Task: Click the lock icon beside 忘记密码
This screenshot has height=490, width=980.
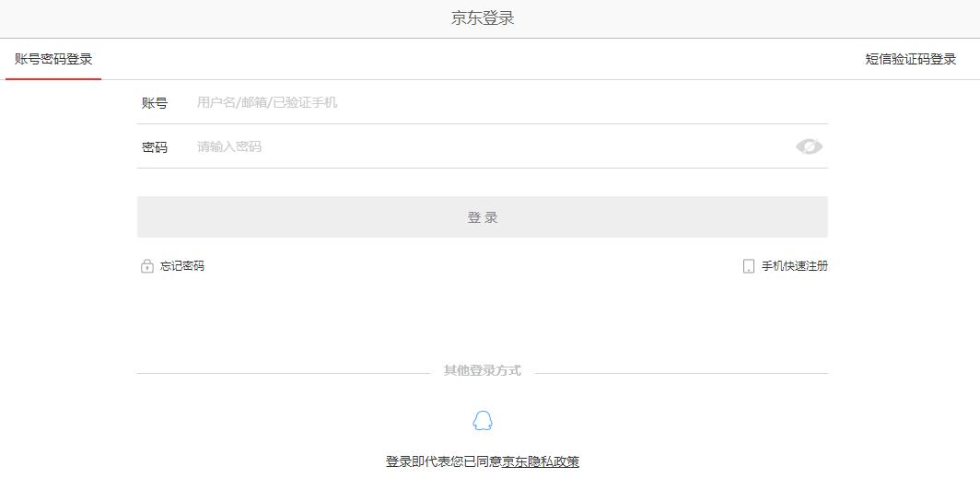Action: point(146,266)
